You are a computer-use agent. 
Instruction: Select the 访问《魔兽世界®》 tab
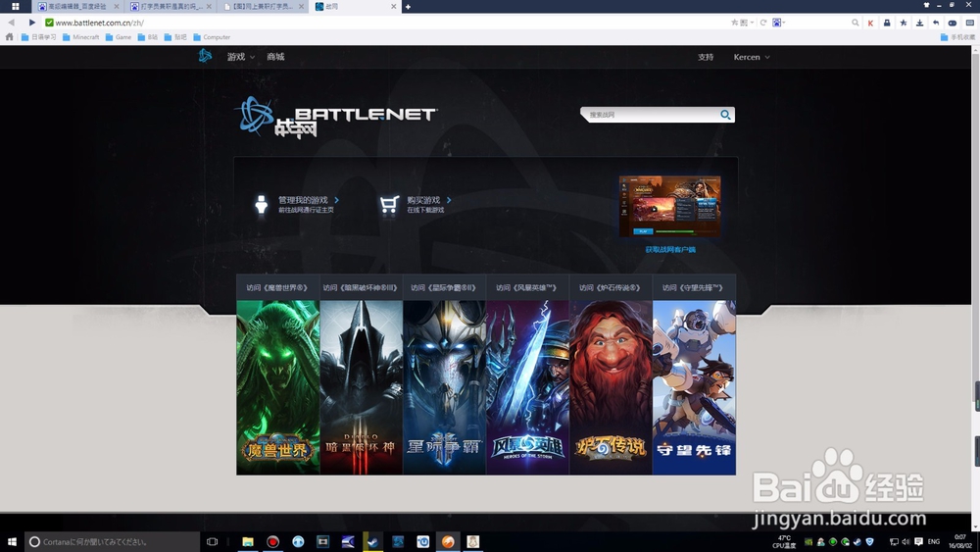coord(277,287)
